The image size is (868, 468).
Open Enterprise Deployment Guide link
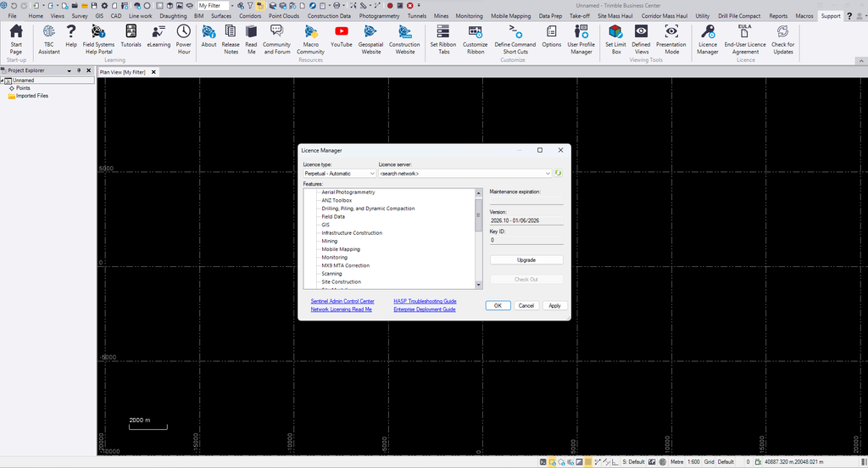[x=425, y=309]
